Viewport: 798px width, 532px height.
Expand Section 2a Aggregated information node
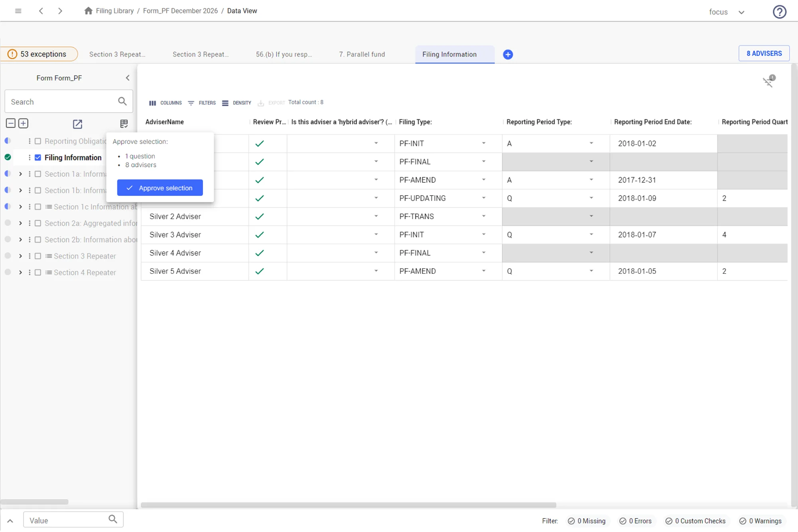pos(20,223)
